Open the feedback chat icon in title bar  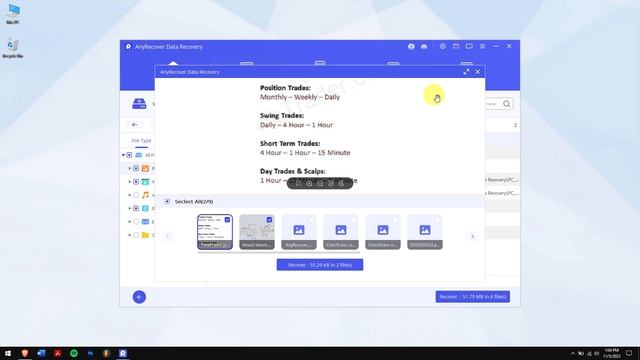point(469,47)
